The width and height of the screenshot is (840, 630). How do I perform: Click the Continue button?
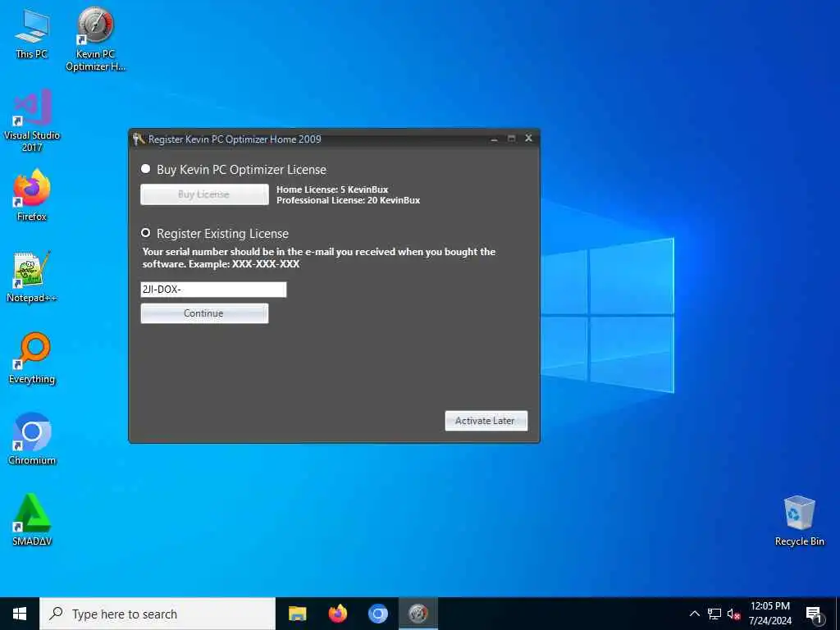204,313
